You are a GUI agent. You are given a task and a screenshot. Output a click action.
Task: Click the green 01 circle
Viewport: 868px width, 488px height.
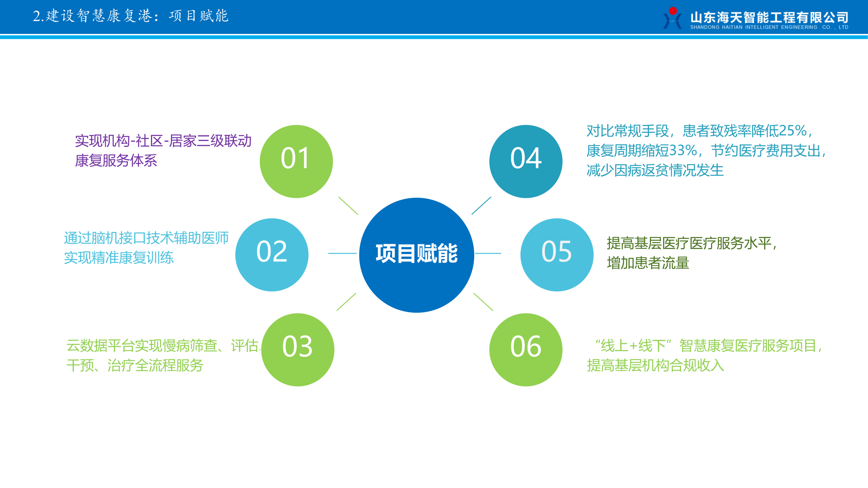[x=296, y=161]
